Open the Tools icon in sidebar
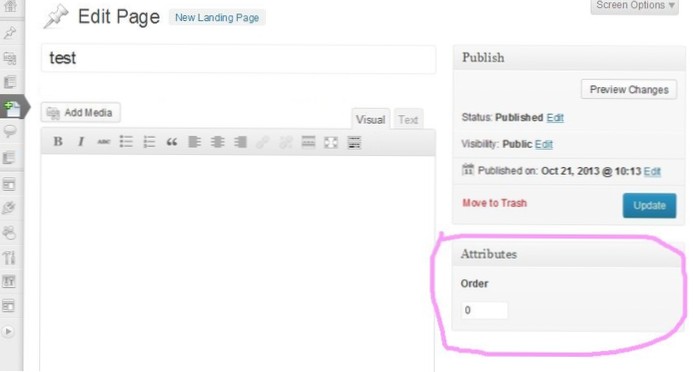Screen dimensions: 693x372 point(10,257)
